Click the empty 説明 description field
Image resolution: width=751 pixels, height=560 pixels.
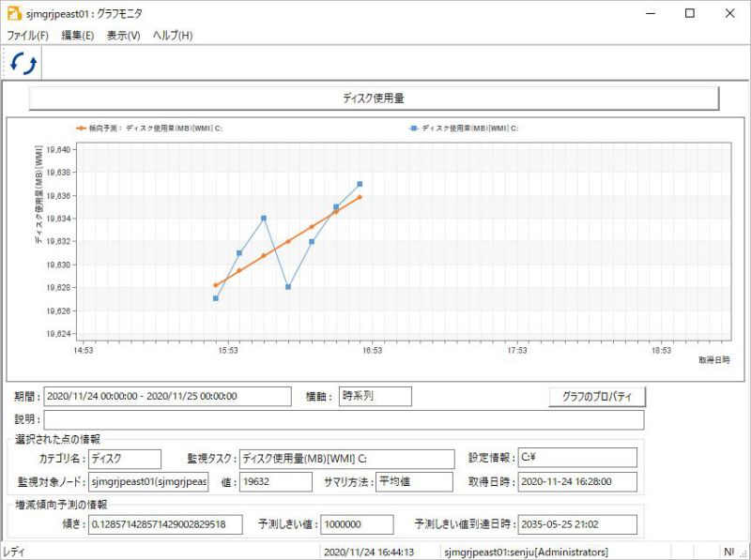pos(344,419)
